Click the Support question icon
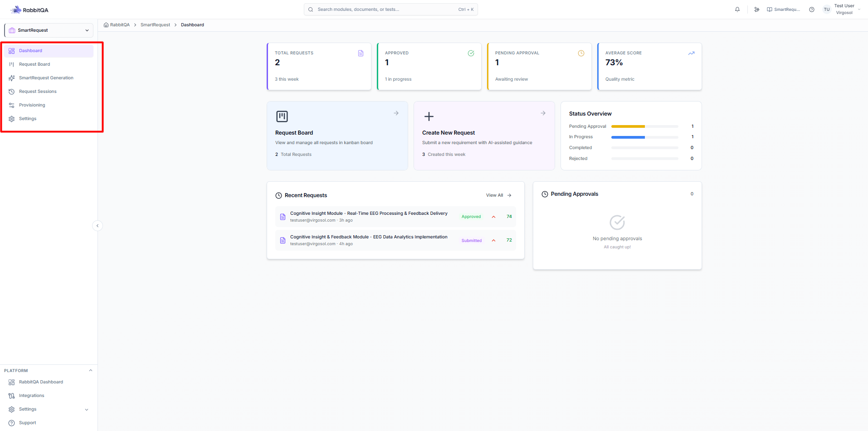868x431 pixels. [12, 423]
